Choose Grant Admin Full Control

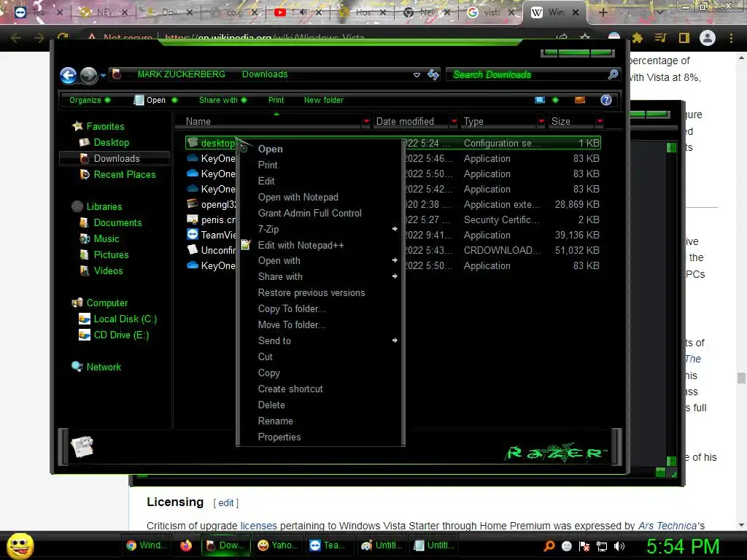[x=321, y=213]
